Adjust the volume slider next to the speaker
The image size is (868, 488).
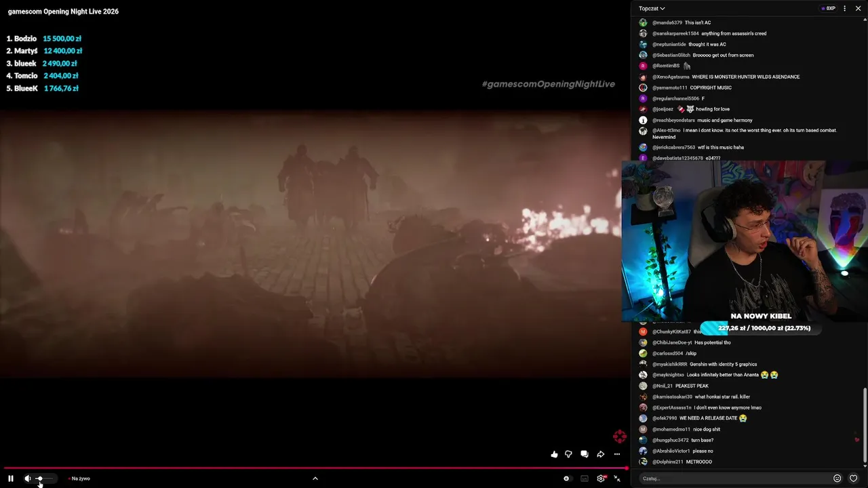click(x=43, y=479)
